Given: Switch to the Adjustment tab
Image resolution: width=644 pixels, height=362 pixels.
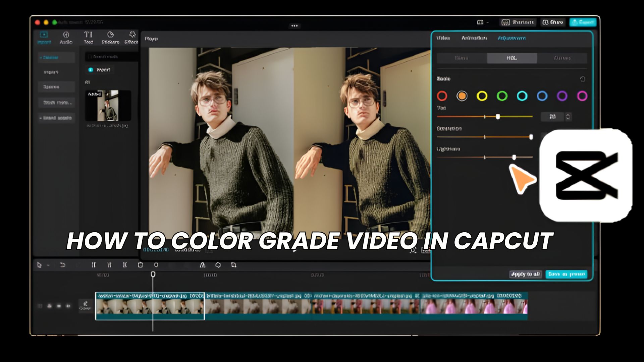Looking at the screenshot, I should coord(512,38).
